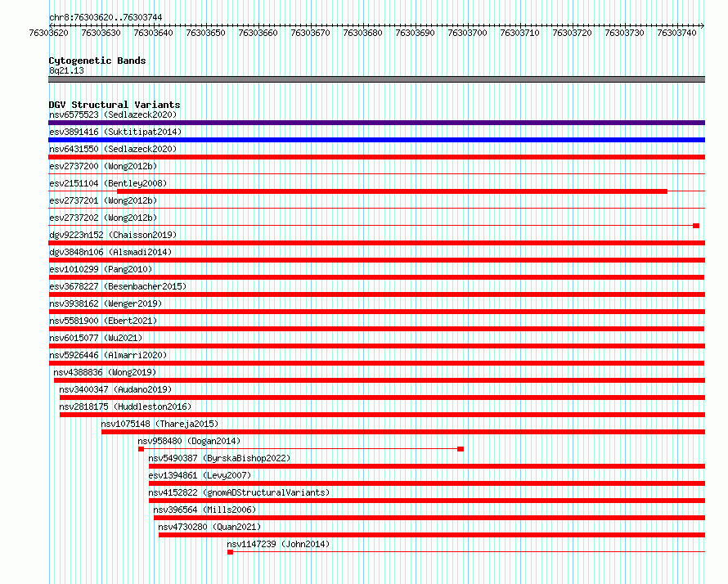
Task: Click the red dgv9223n152 variant bar
Action: tap(376, 243)
